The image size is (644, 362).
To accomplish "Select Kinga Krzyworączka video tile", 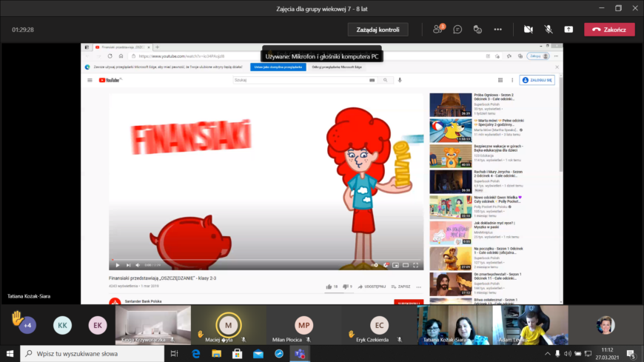I will (x=152, y=324).
